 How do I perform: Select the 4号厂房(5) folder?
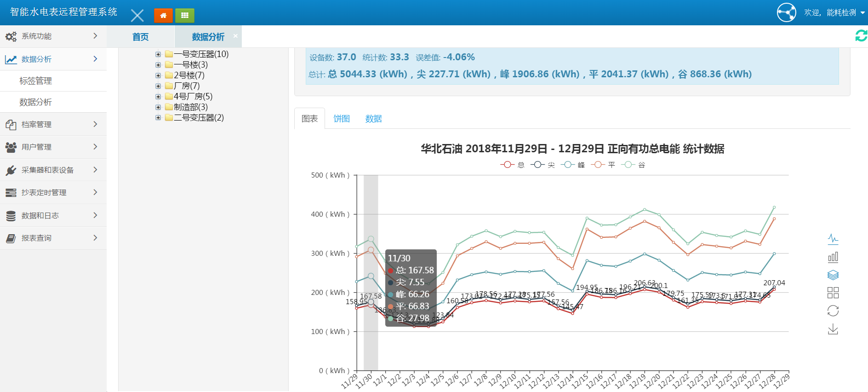[x=193, y=97]
